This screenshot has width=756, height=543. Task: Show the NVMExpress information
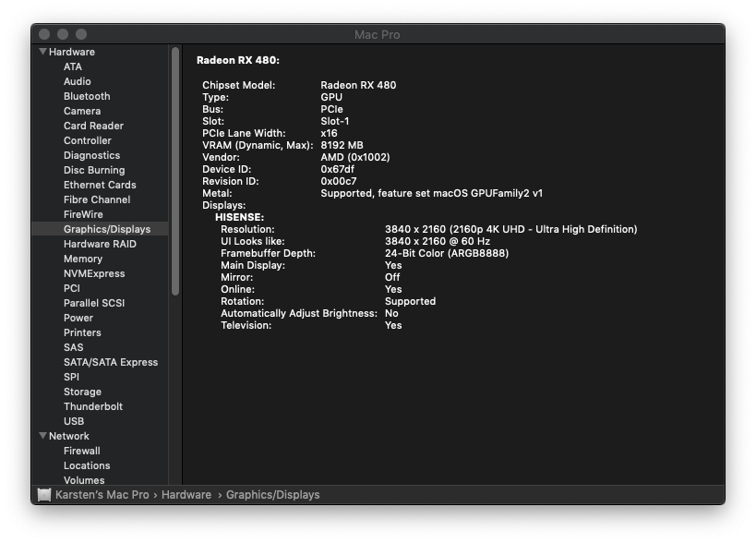point(94,274)
